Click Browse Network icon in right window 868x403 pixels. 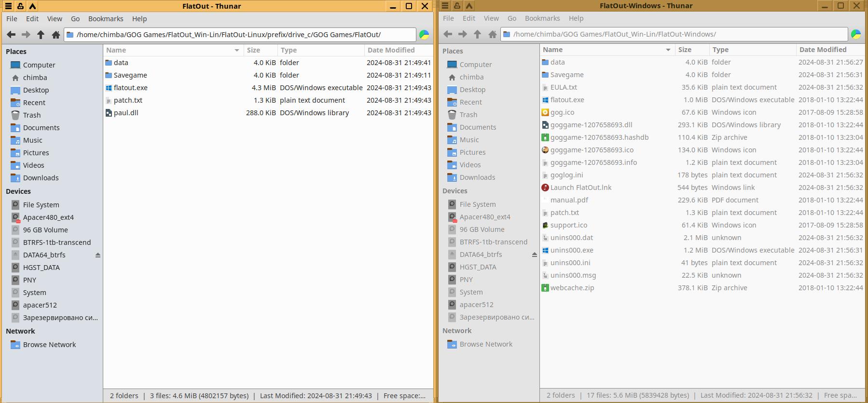[x=452, y=344]
